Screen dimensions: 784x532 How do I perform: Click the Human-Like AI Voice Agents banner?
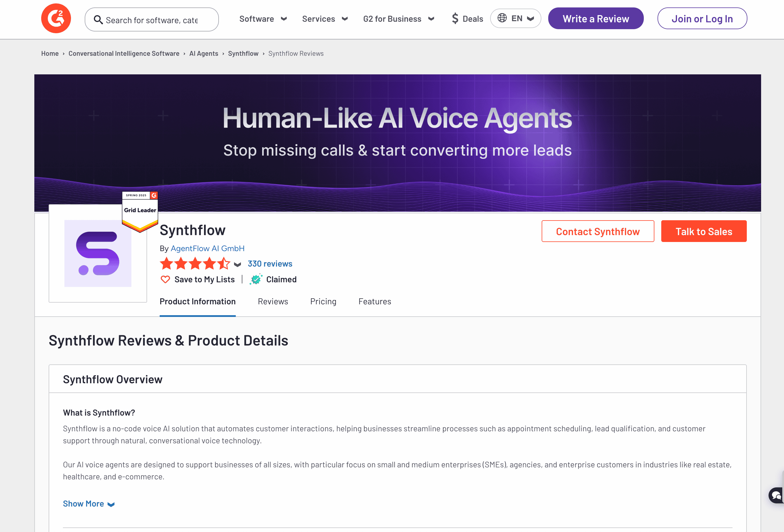pos(397,143)
